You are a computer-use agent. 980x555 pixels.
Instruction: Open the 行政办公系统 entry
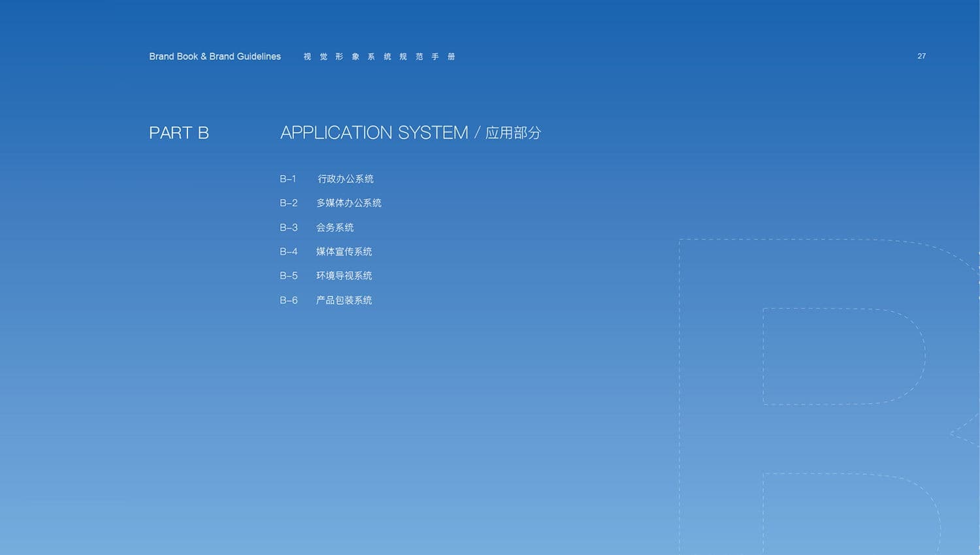tap(345, 179)
